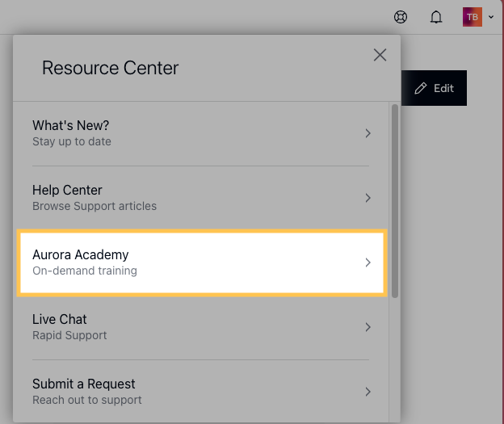Click chevron next to What's New?

pos(368,133)
